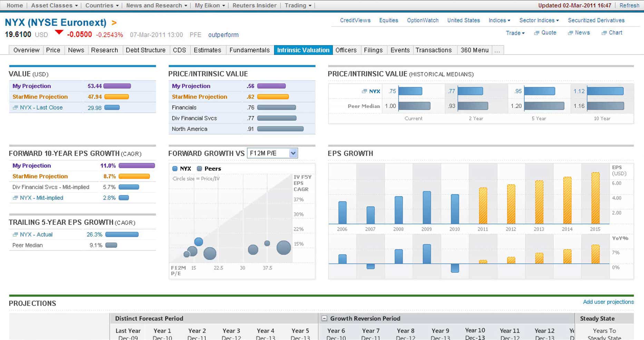Open the Asset Classes menu

[x=54, y=6]
